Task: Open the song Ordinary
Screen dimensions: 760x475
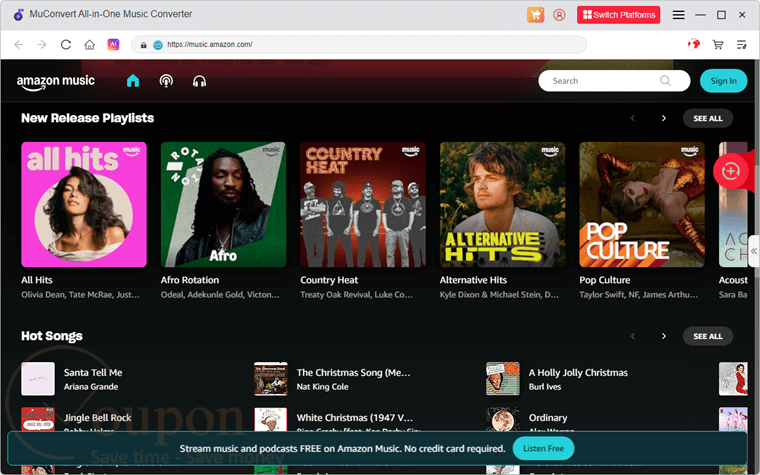Action: point(548,418)
